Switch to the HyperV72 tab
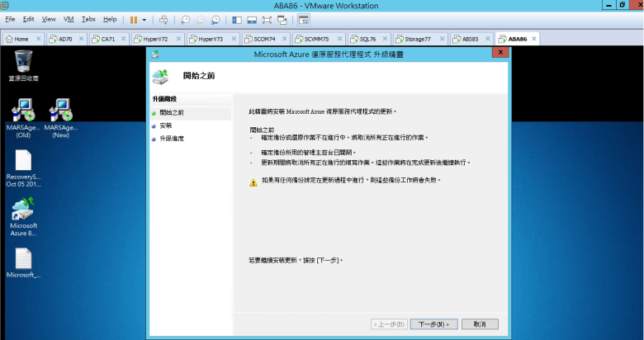This screenshot has width=644, height=340. [x=154, y=39]
